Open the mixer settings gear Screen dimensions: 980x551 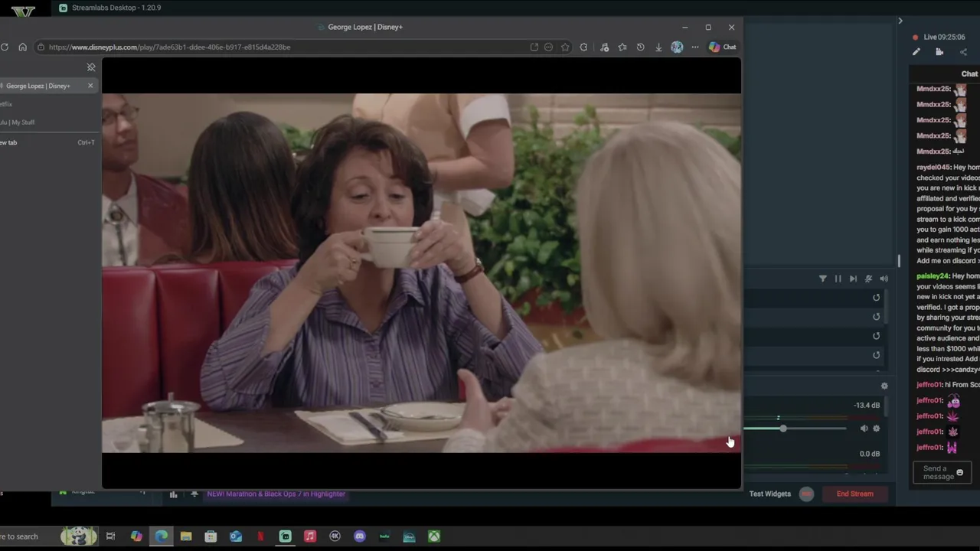point(884,386)
